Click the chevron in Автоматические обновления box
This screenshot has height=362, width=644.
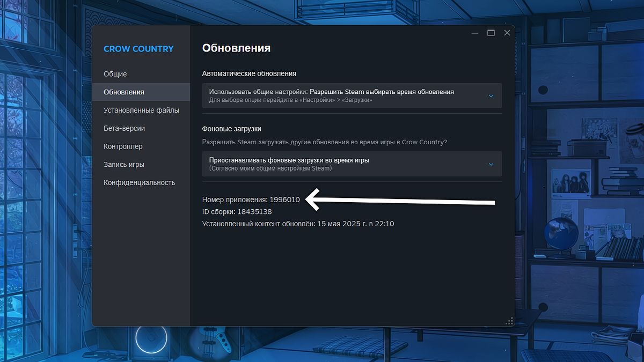491,96
